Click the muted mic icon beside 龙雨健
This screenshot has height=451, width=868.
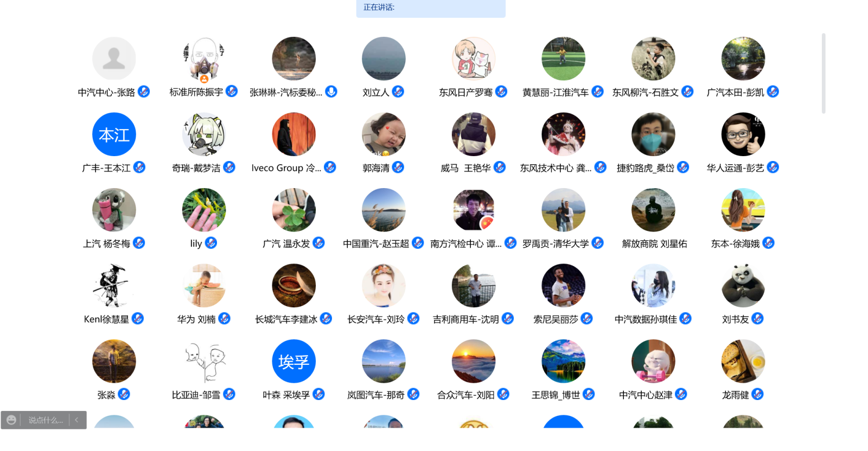pyautogui.click(x=758, y=394)
